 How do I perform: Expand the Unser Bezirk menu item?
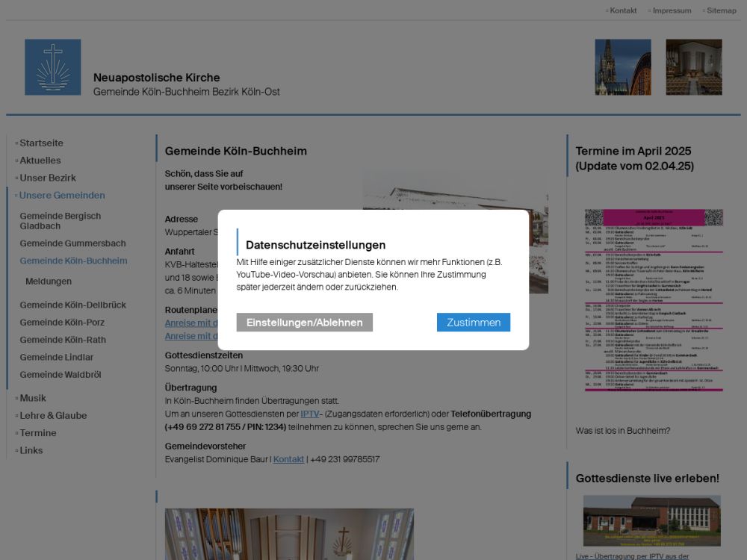point(48,178)
